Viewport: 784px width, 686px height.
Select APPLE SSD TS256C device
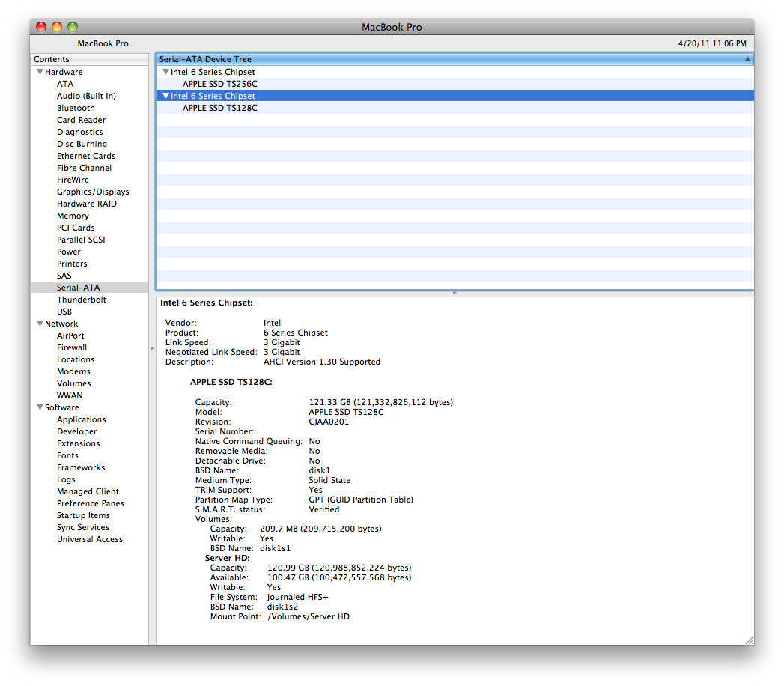(x=220, y=84)
